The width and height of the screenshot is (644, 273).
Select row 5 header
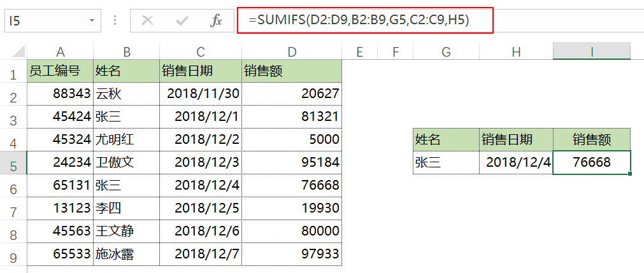coord(13,163)
